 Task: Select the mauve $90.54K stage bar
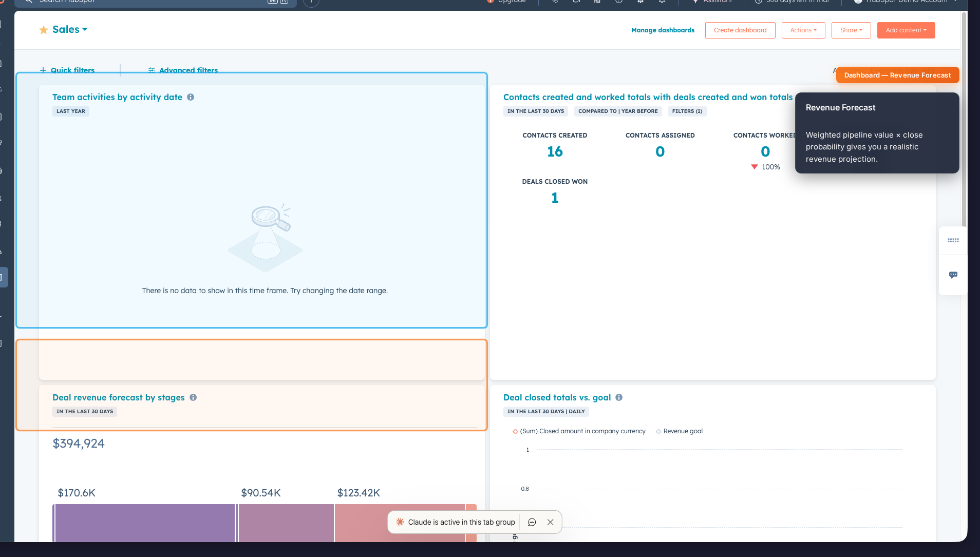point(286,523)
